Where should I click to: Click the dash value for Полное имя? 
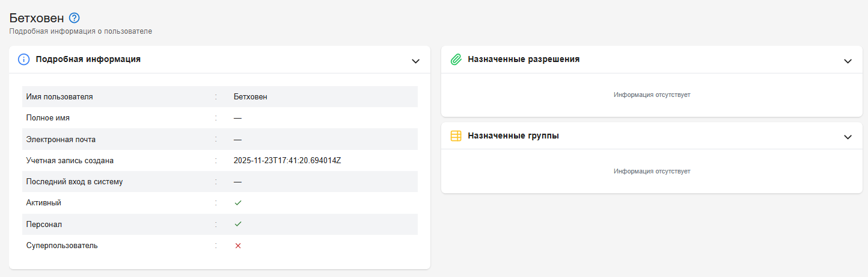pyautogui.click(x=237, y=118)
